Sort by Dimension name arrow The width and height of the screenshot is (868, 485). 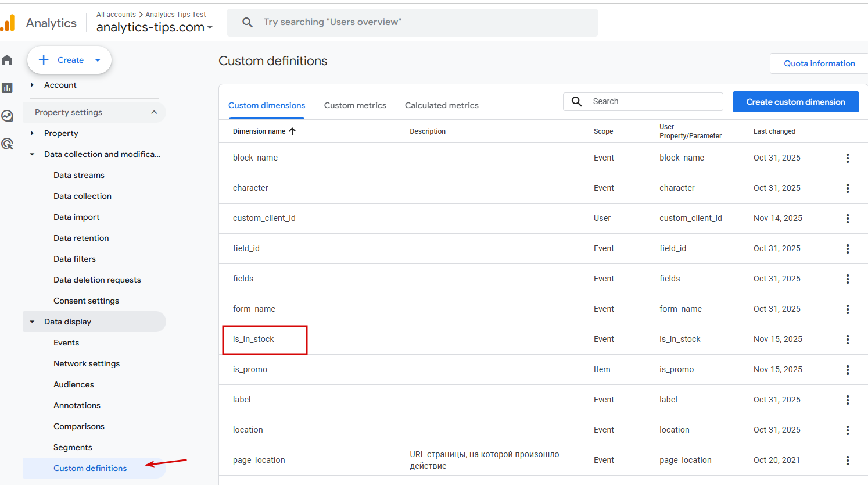pyautogui.click(x=292, y=131)
